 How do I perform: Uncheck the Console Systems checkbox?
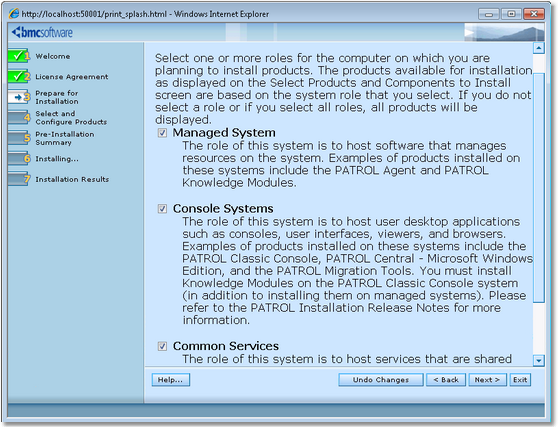click(x=162, y=209)
